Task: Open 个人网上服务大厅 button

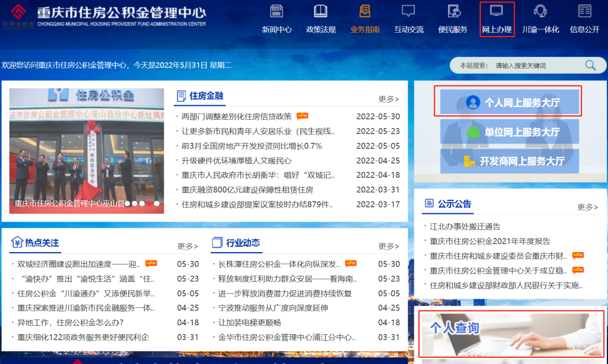Action: [x=509, y=102]
